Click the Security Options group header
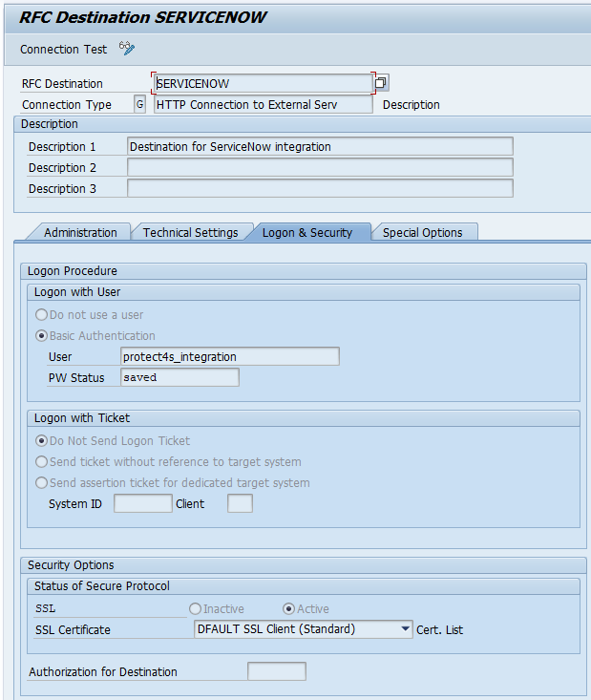Image resolution: width=591 pixels, height=700 pixels. (x=304, y=565)
